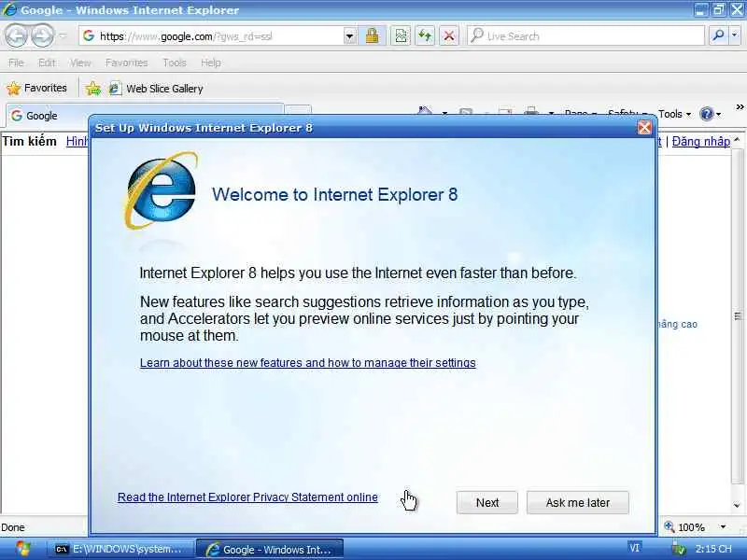Viewport: 747px width, 560px height.
Task: Open the Help icon dropdown arrow
Action: (x=718, y=114)
